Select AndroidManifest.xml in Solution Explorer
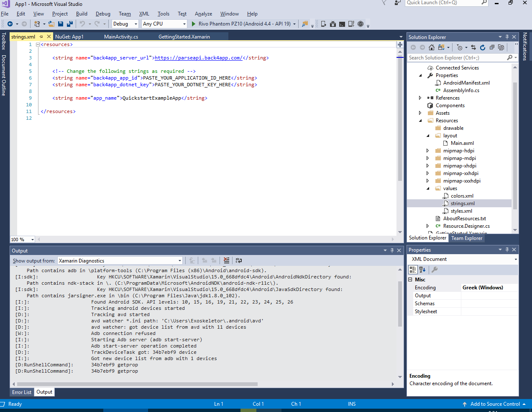 tap(466, 83)
